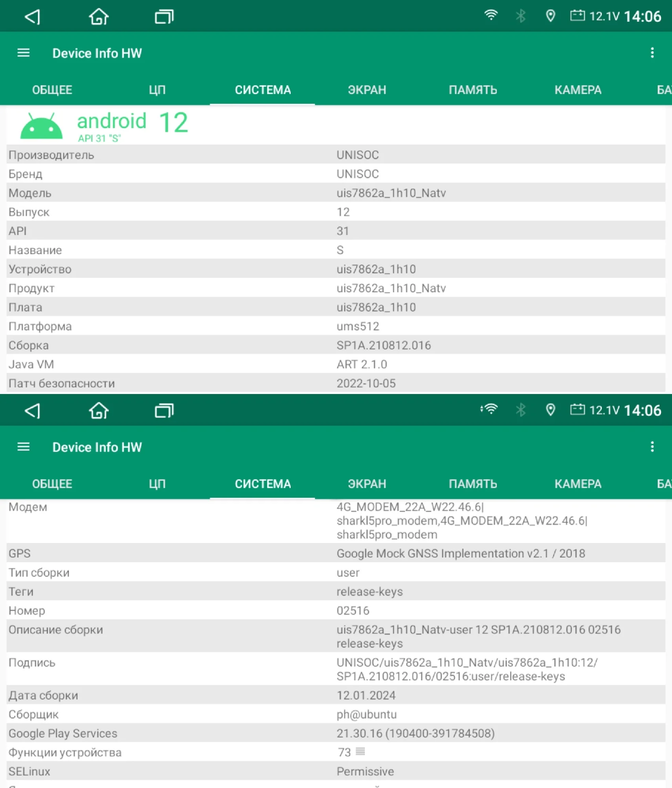Tap the home icon in the lower screenshot

pos(98,411)
